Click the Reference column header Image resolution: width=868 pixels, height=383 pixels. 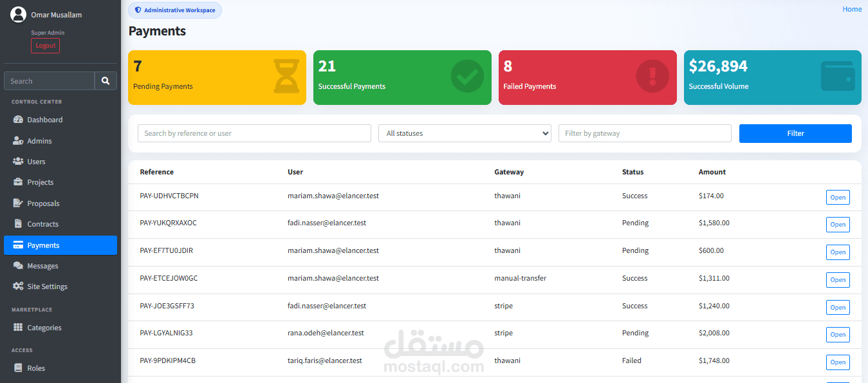pyautogui.click(x=156, y=172)
